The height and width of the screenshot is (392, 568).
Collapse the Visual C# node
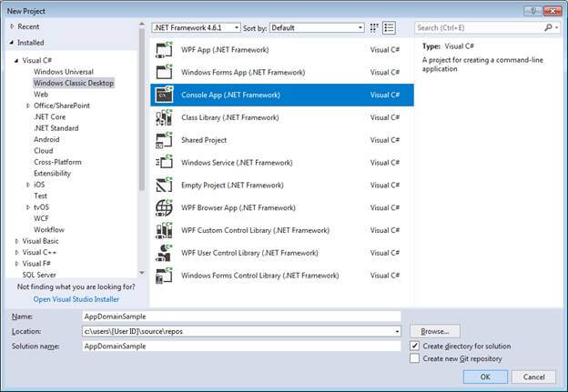pos(16,60)
